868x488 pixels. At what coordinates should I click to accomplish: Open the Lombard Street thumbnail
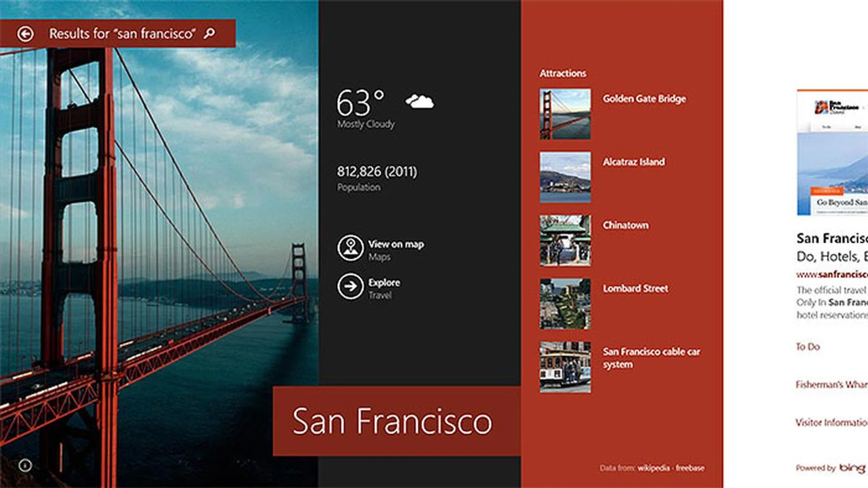point(565,304)
